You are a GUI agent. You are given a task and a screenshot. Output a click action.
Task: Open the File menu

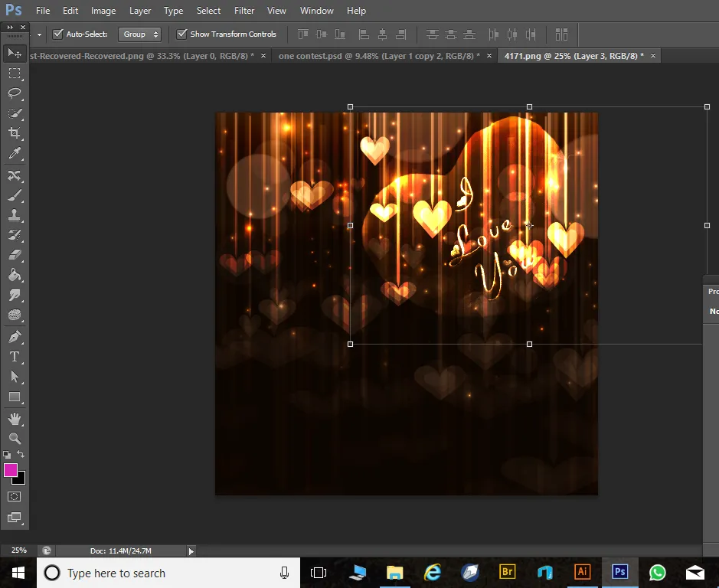pos(43,11)
